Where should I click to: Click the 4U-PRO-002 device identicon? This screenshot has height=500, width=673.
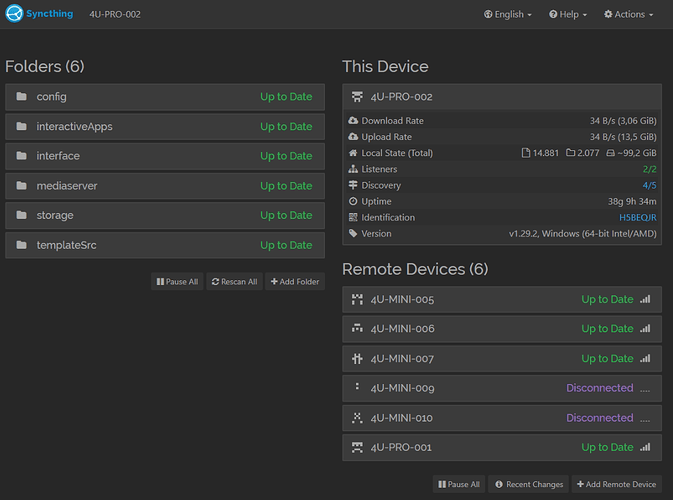click(x=357, y=97)
